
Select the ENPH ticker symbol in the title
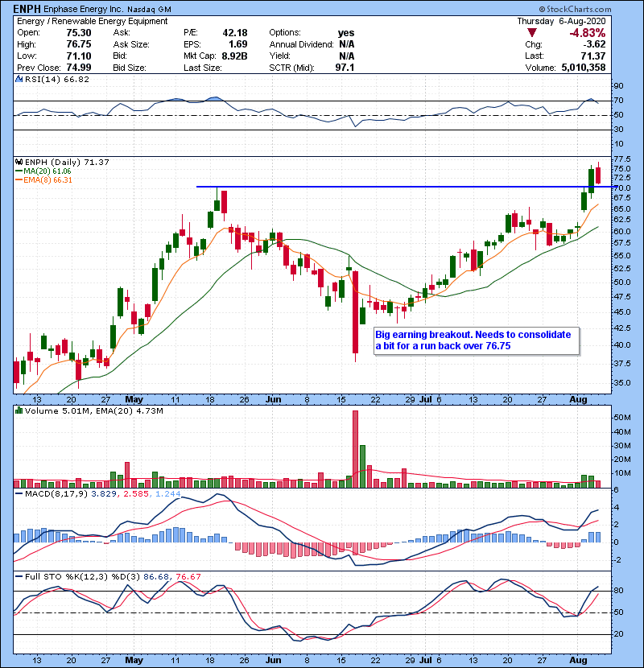pos(27,9)
